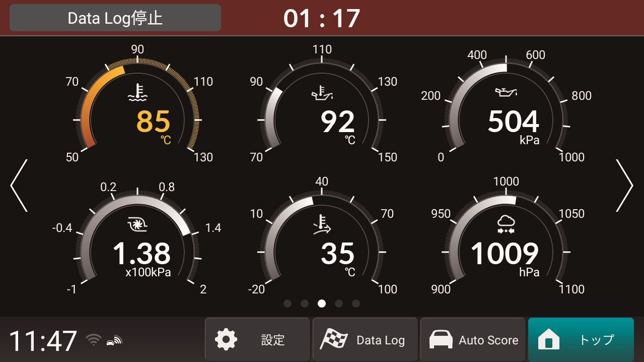Return home via トップ button
The width and height of the screenshot is (644, 362).
click(x=581, y=340)
